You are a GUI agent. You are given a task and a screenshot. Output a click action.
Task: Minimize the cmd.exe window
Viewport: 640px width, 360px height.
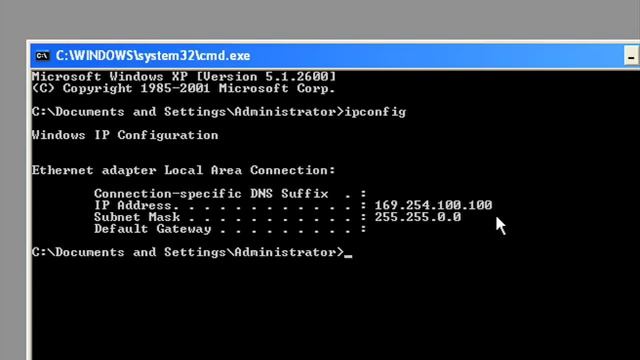pyautogui.click(x=632, y=56)
